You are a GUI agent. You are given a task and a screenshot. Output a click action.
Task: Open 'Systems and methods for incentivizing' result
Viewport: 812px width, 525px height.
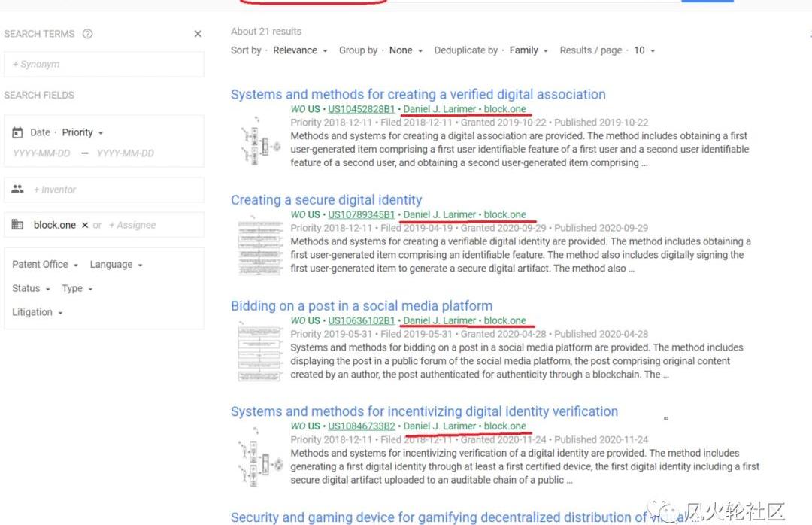click(x=424, y=411)
